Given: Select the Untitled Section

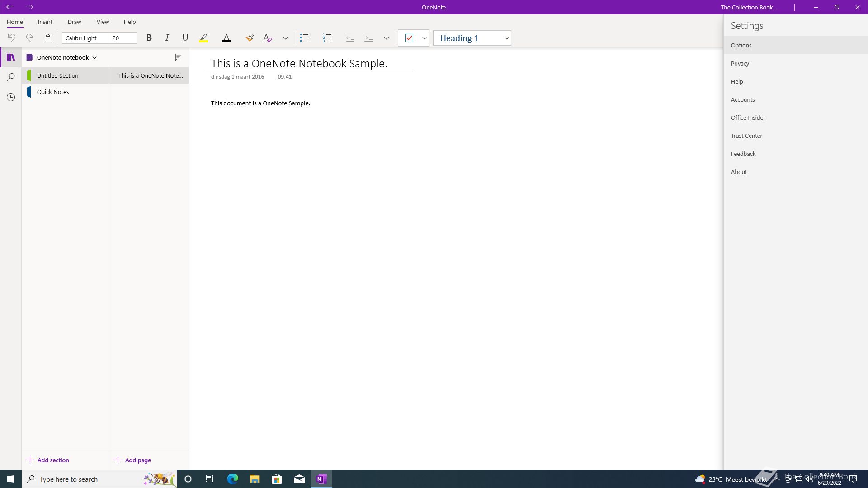Looking at the screenshot, I should click(66, 75).
